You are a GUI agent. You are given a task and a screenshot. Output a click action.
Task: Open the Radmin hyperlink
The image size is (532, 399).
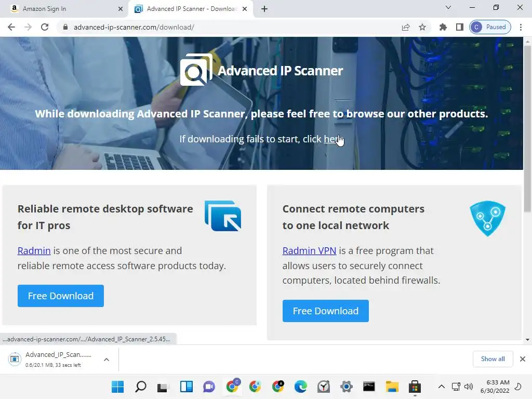click(x=34, y=251)
